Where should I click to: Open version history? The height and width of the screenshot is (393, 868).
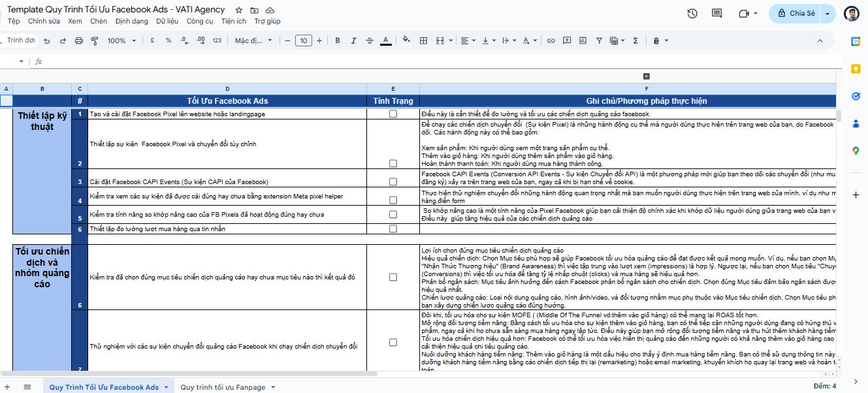point(692,13)
